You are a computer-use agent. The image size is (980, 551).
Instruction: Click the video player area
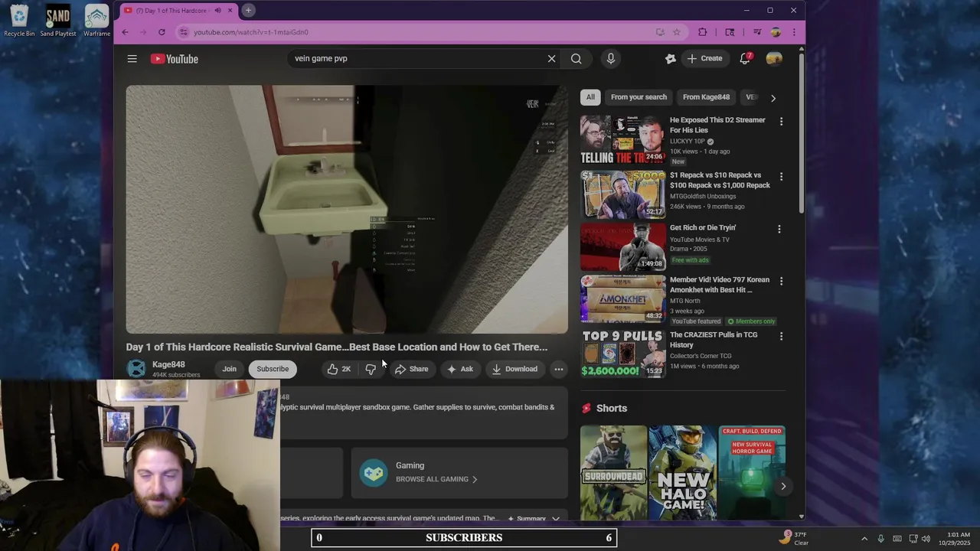347,209
